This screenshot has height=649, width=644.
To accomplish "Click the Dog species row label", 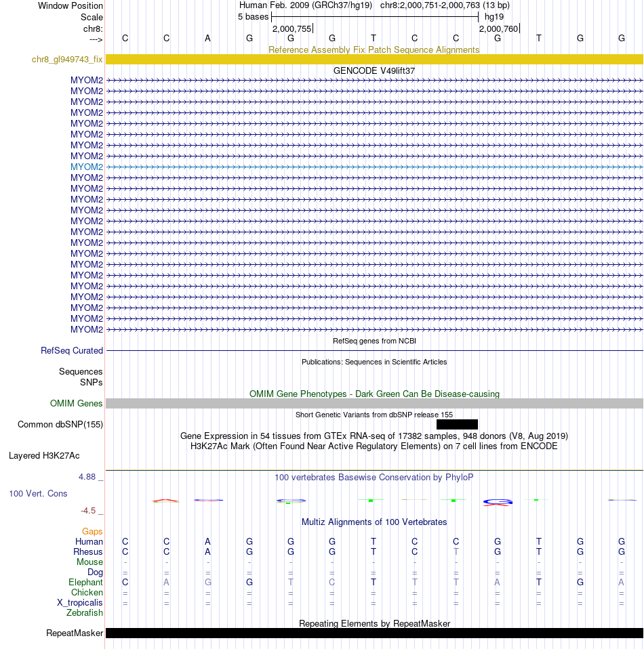I will [95, 572].
